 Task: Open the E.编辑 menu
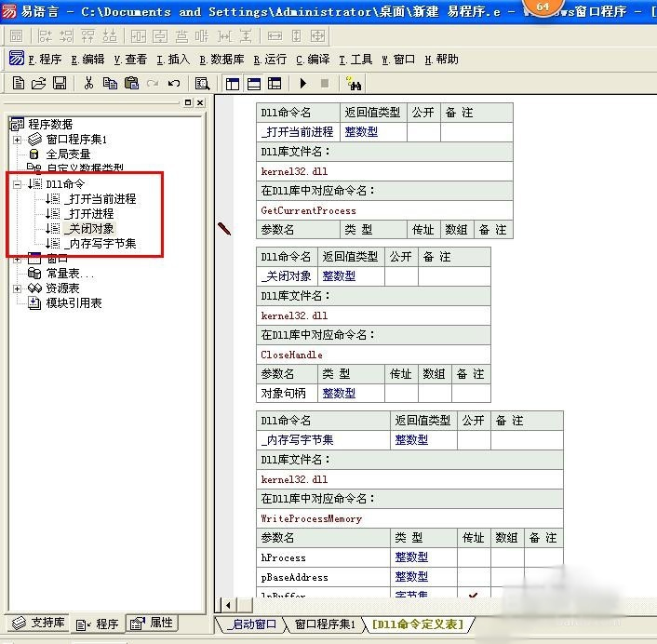click(x=87, y=60)
